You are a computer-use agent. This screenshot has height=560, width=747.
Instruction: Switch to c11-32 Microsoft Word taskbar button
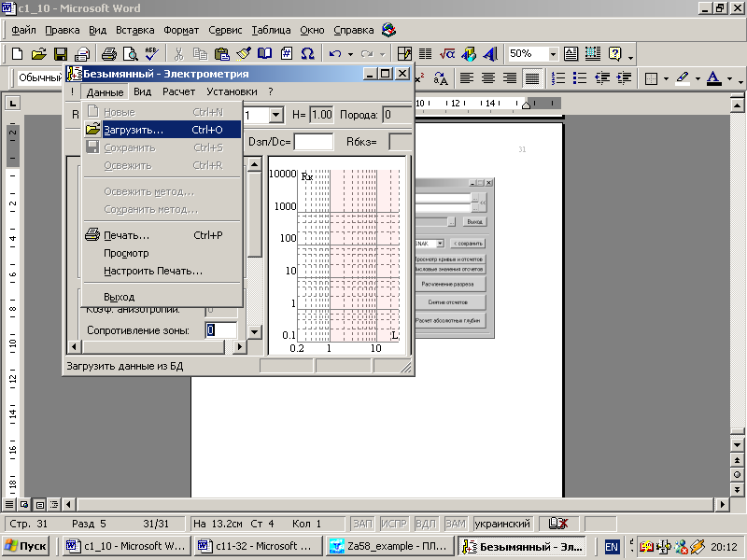click(258, 546)
